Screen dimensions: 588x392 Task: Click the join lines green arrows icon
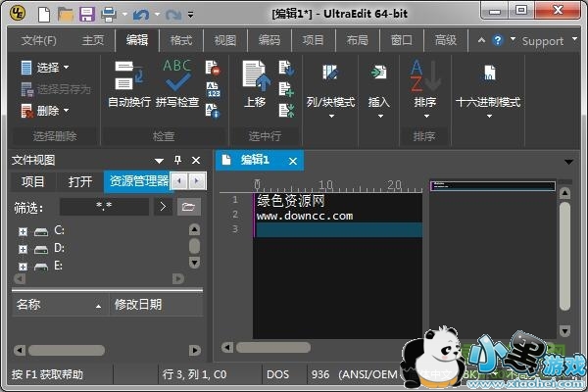(x=286, y=111)
